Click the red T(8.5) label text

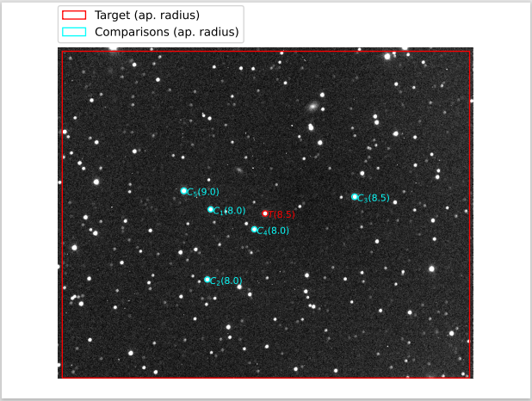click(282, 215)
